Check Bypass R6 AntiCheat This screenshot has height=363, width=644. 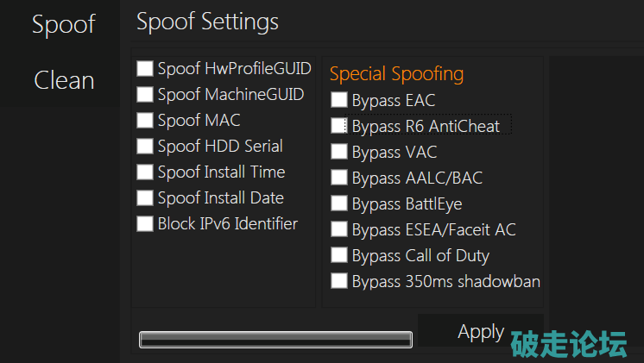coord(339,127)
